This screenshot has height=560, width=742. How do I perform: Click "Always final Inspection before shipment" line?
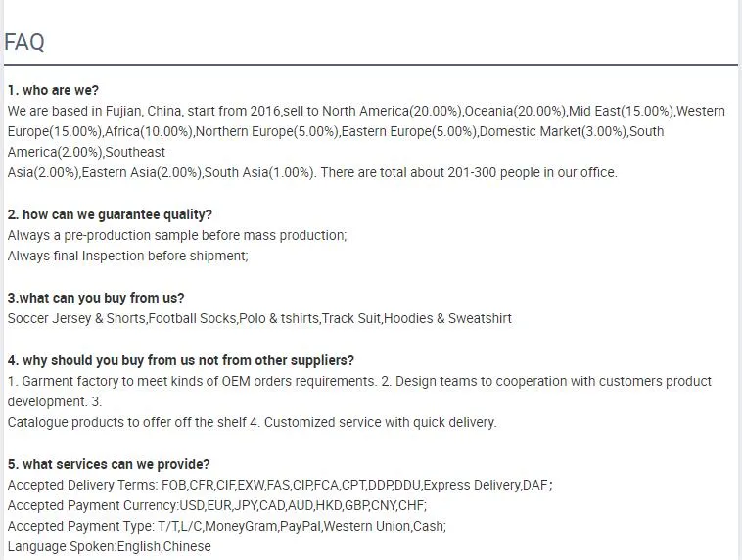pos(128,256)
